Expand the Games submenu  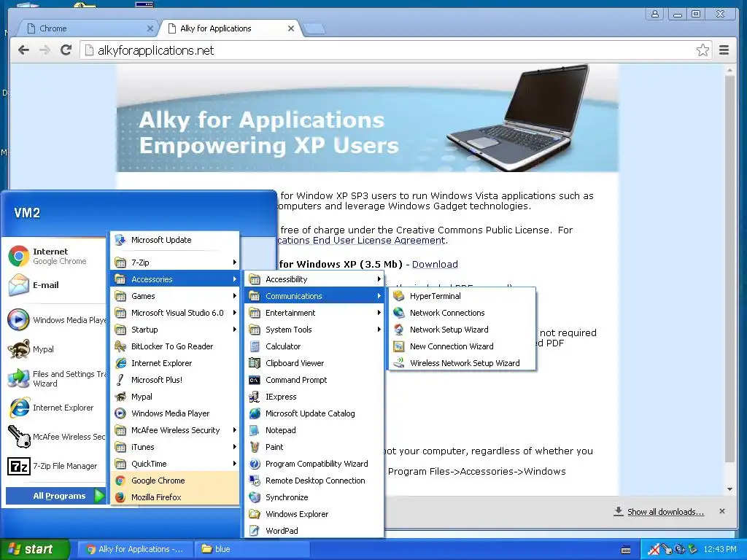pos(175,296)
